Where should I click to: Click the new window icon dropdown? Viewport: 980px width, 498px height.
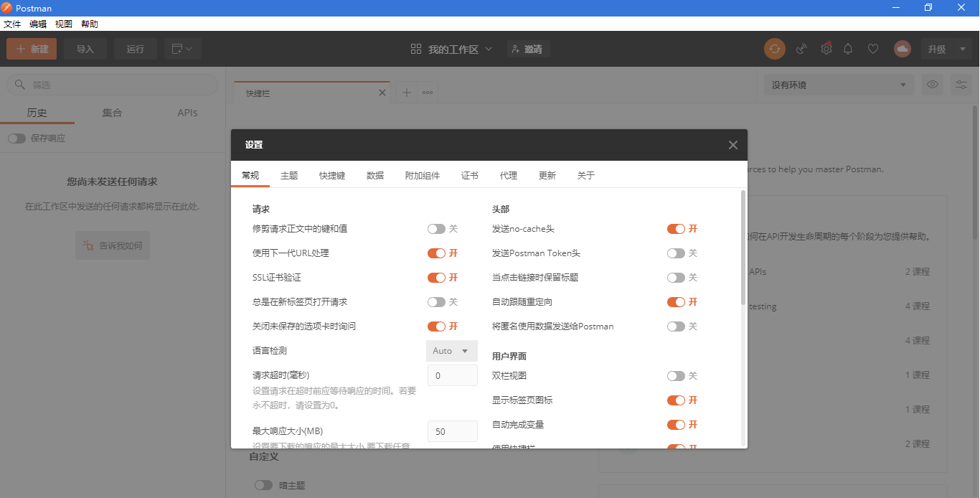pyautogui.click(x=182, y=49)
